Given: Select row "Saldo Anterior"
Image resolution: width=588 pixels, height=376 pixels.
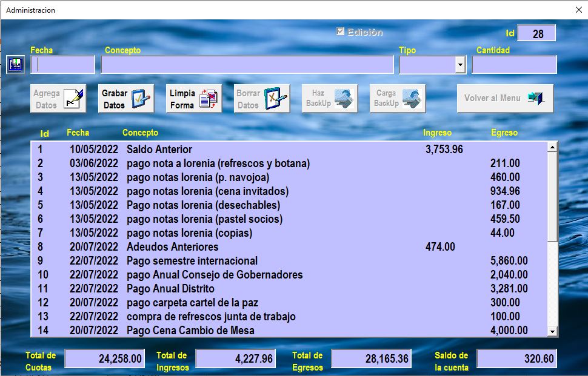Looking at the screenshot, I should pos(289,149).
